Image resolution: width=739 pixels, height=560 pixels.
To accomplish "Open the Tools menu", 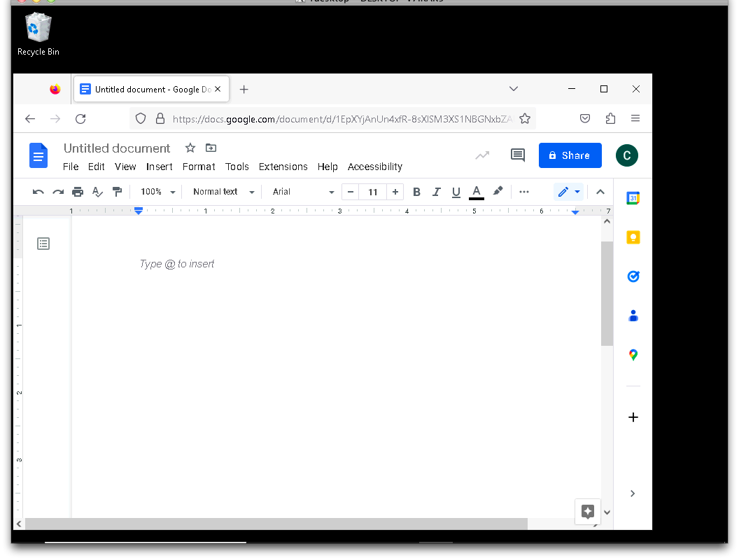I will 237,167.
